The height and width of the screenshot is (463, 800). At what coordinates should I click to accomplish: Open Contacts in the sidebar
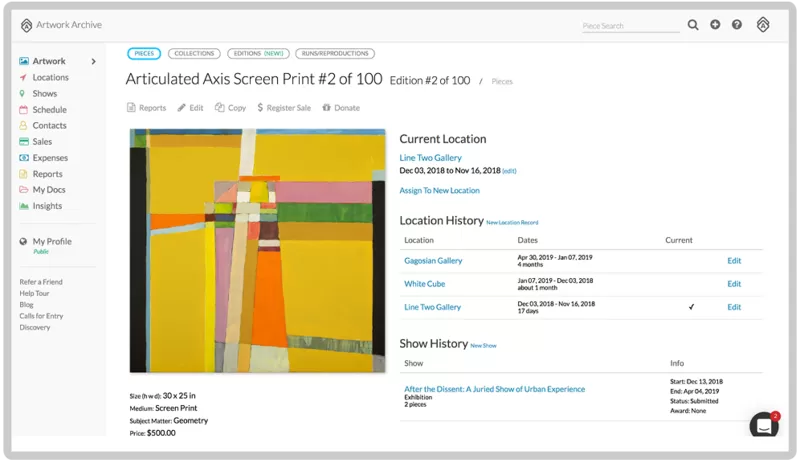pyautogui.click(x=49, y=126)
